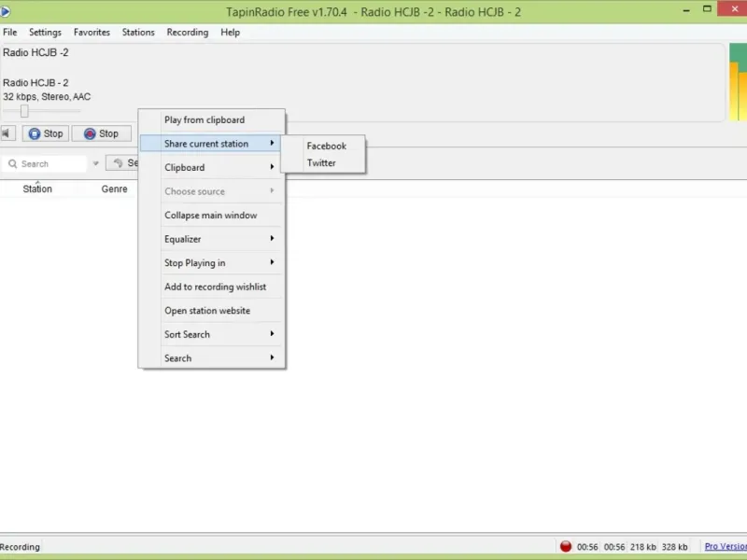
Task: Open the Favorites menu
Action: coord(92,33)
